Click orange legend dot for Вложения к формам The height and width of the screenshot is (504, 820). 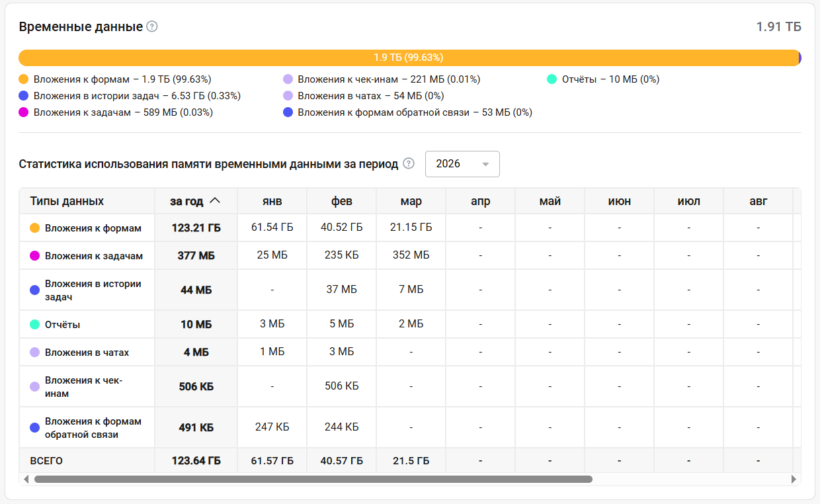click(24, 79)
